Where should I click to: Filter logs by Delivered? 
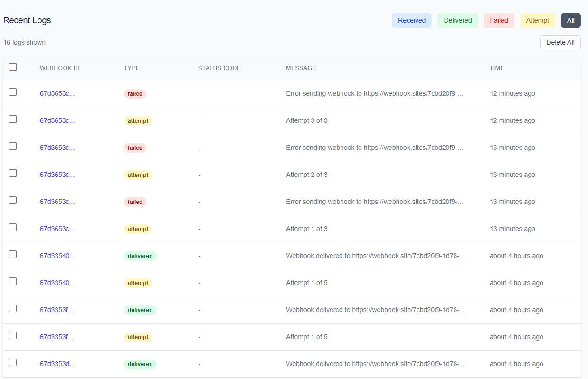pyautogui.click(x=458, y=20)
